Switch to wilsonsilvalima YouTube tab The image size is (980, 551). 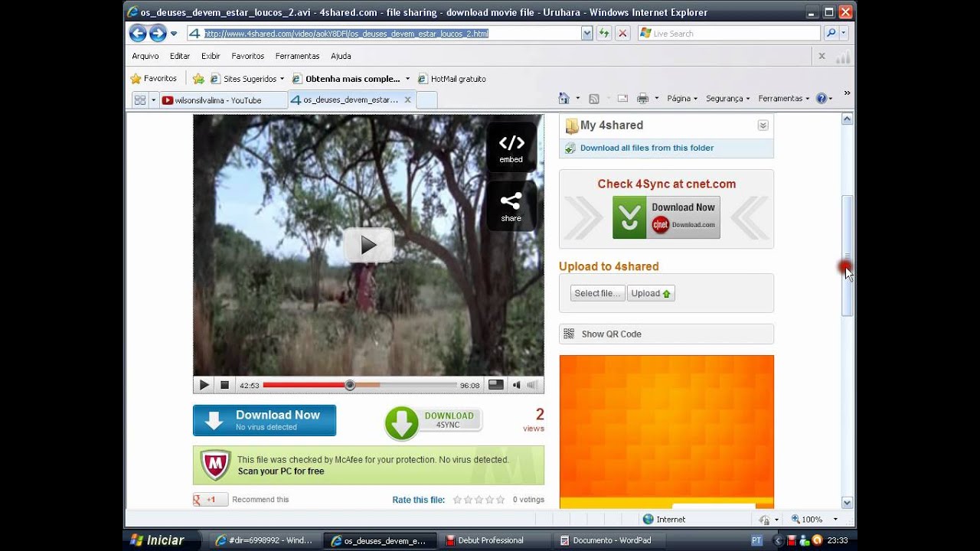[223, 100]
